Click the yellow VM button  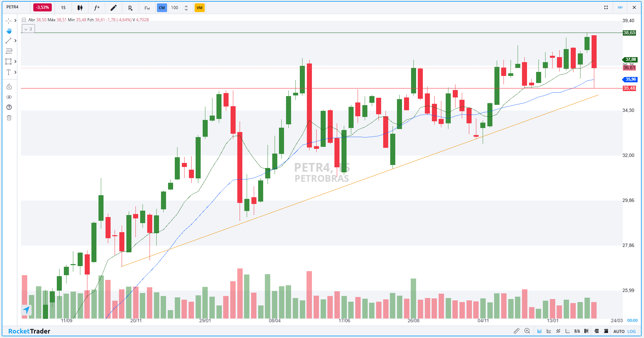click(x=199, y=8)
